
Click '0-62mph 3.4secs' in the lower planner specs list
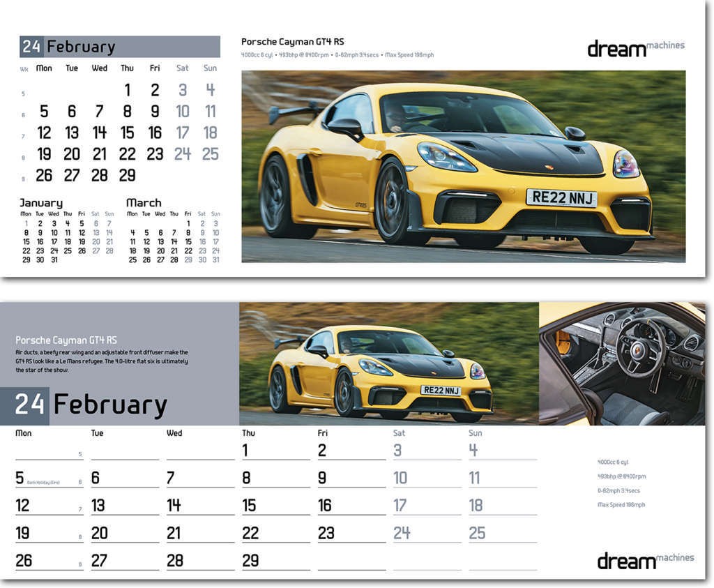coord(618,491)
